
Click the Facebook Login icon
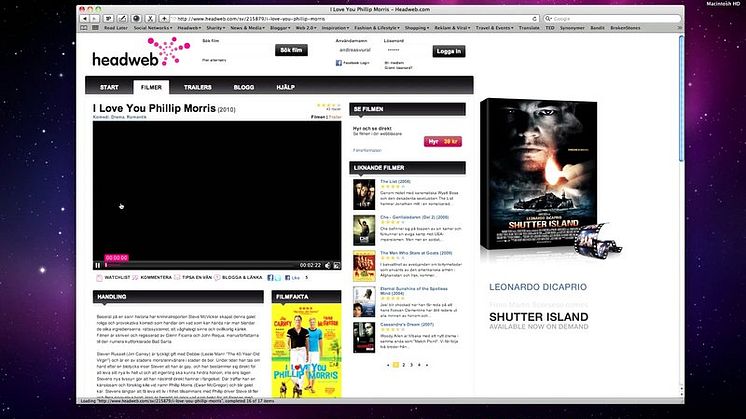(339, 63)
